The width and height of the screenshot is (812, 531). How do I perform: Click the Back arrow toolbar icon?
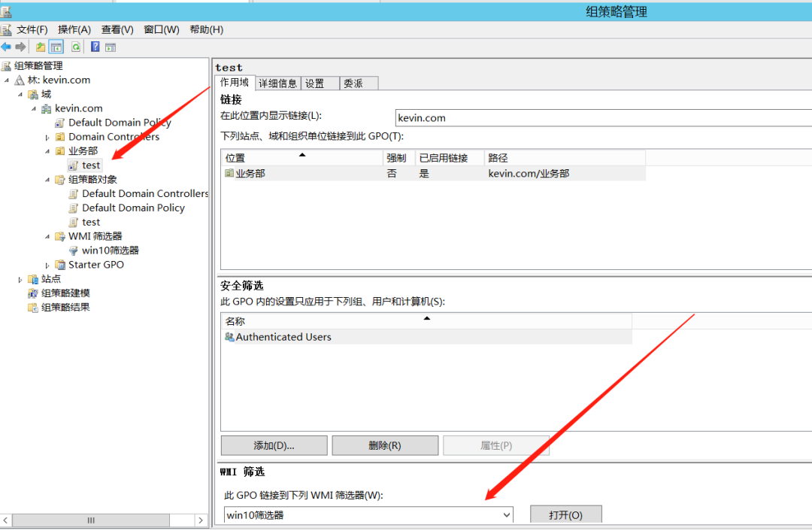pos(6,47)
